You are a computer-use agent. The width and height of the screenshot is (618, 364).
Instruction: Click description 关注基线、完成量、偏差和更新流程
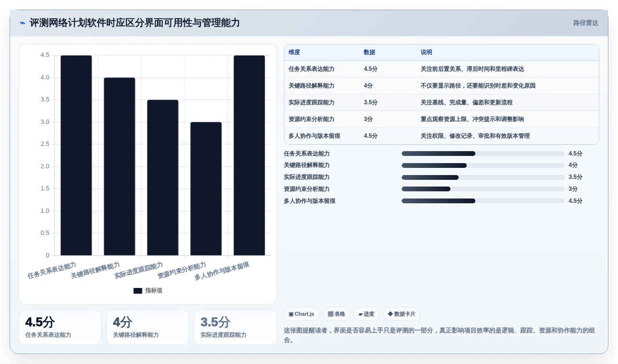(467, 103)
